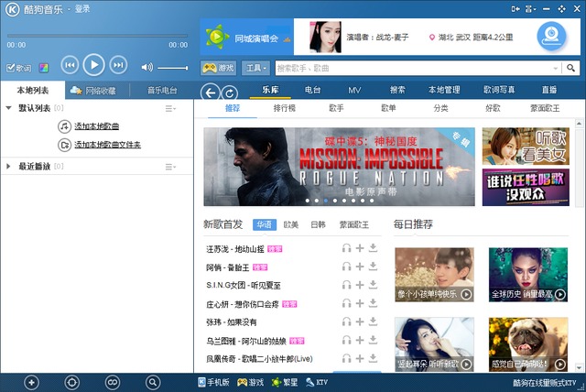Open the 游戏 games button
This screenshot has width=586, height=392.
pyautogui.click(x=219, y=68)
